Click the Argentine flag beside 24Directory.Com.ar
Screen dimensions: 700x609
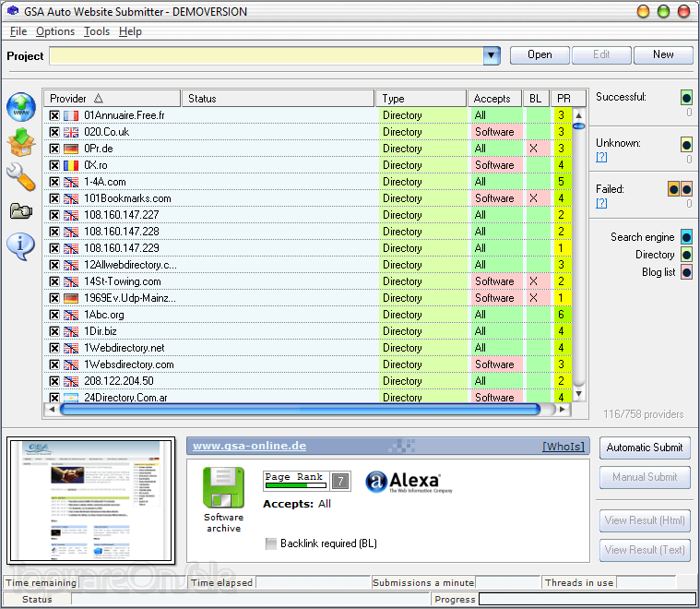click(71, 397)
